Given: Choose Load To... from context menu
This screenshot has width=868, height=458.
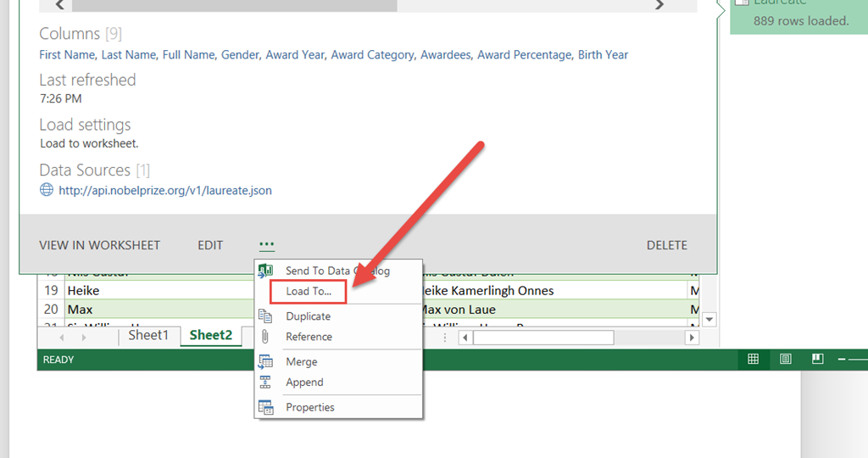Looking at the screenshot, I should [309, 292].
